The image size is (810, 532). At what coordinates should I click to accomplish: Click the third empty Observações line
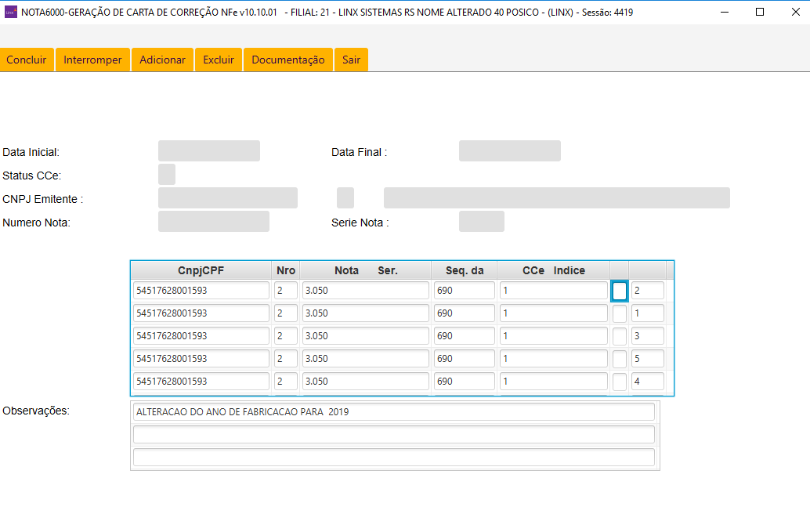tap(393, 458)
